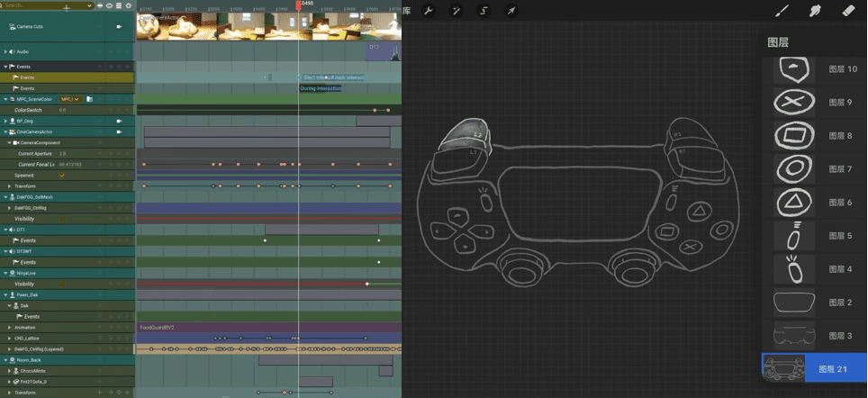Click the red playhead marker at frame 0498
Viewport: 868px width, 398px height.
point(298,5)
